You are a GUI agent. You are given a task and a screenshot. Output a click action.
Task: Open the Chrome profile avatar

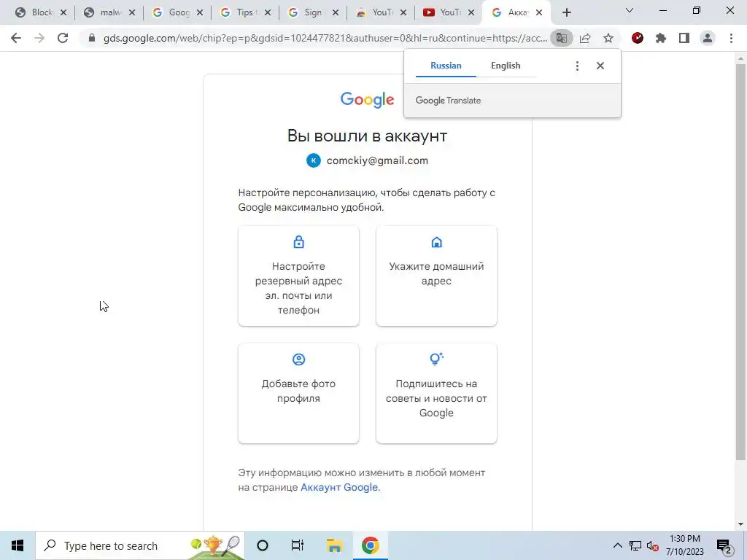click(x=708, y=38)
